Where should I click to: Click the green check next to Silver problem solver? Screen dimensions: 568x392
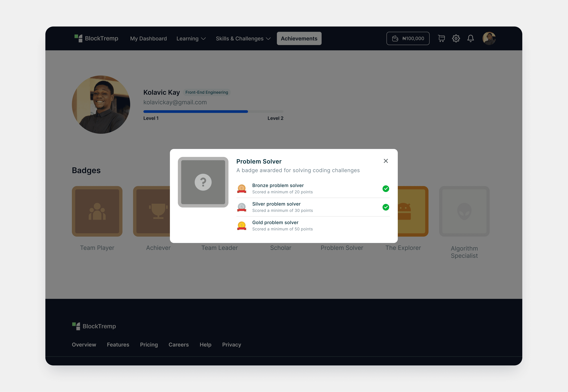[386, 207]
